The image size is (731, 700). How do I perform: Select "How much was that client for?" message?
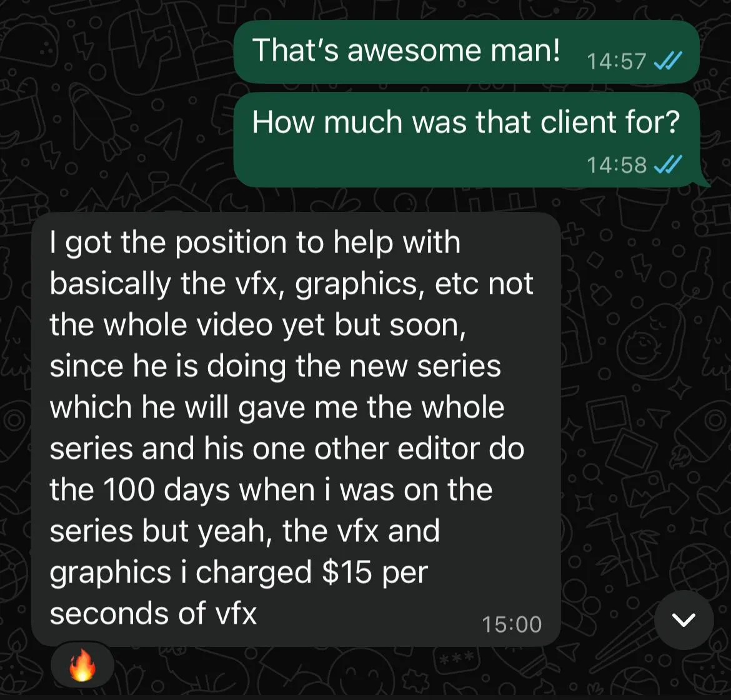(466, 139)
